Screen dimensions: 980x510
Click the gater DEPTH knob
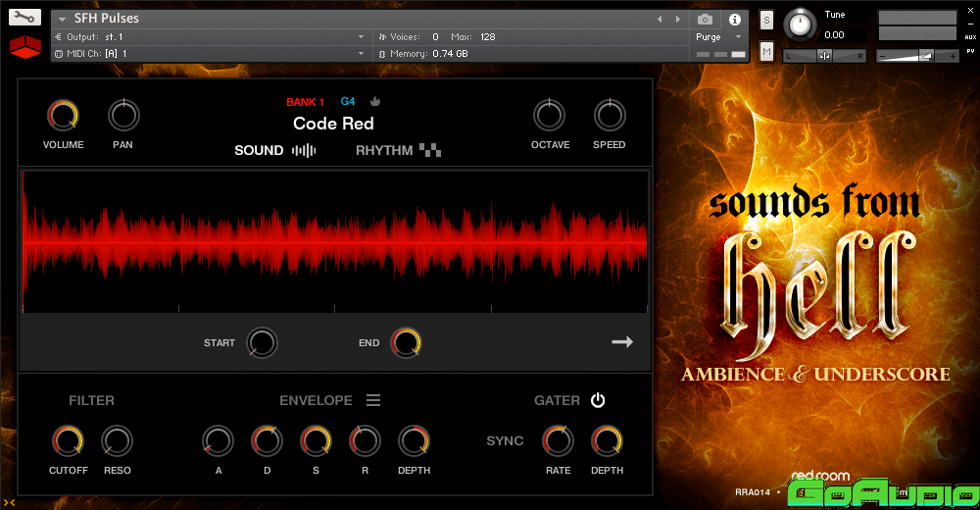point(607,440)
